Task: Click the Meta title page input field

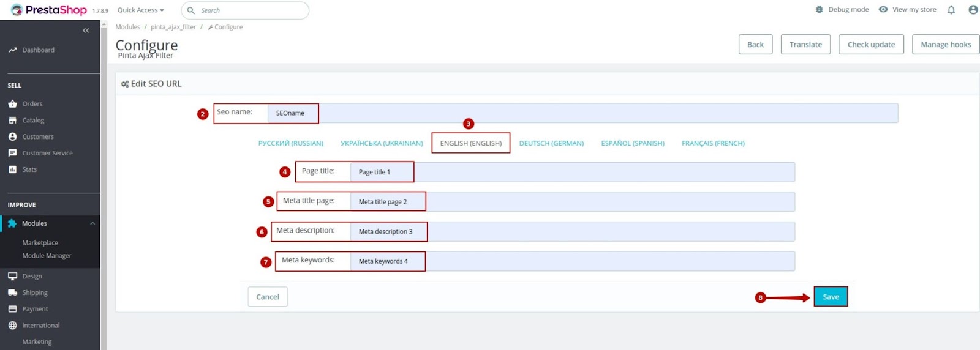Action: 573,202
